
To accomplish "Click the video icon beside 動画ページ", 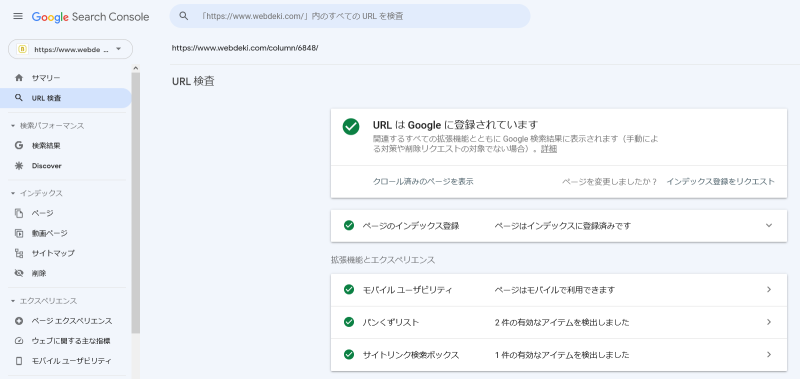I will click(x=19, y=233).
